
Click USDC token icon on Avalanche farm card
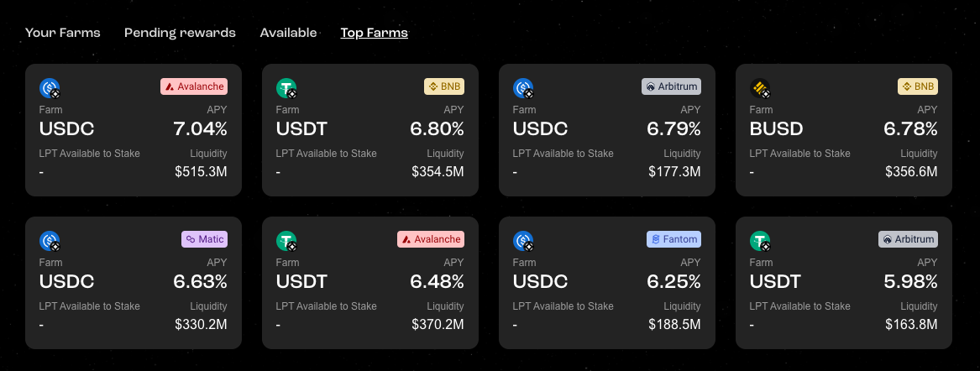click(x=50, y=88)
